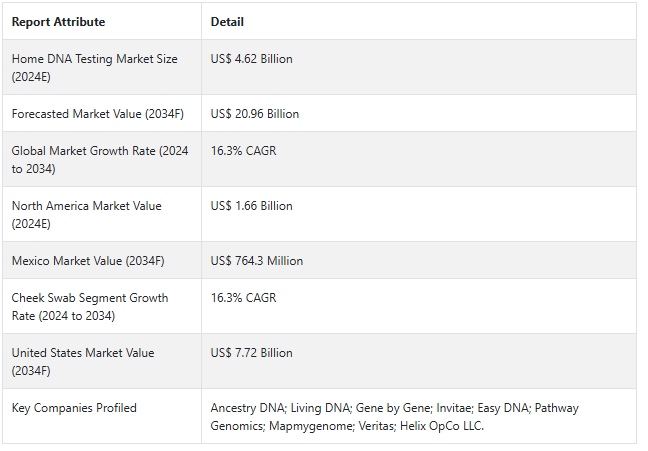
Task: Select the Home DNA Testing Market Size cell
Action: pyautogui.click(x=95, y=67)
